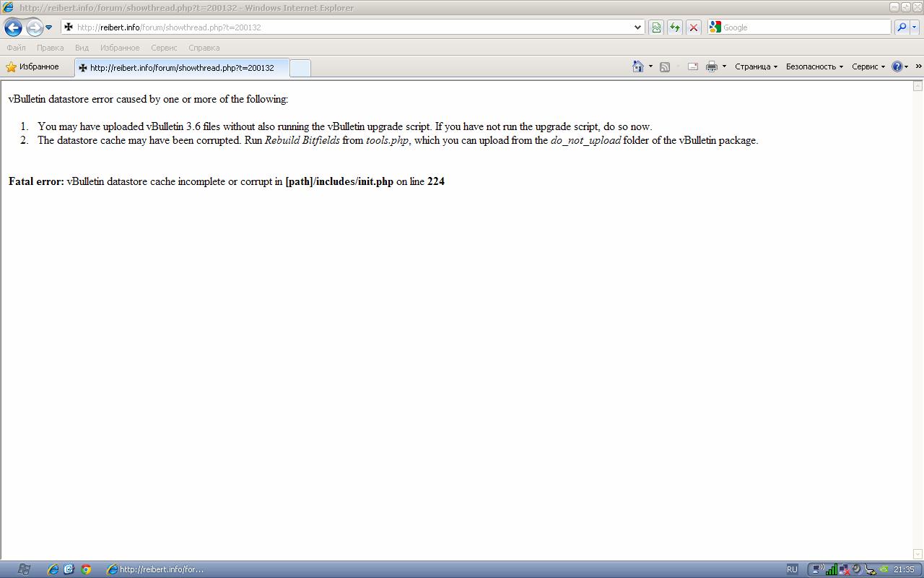
Task: Open the Правка menu
Action: (50, 48)
